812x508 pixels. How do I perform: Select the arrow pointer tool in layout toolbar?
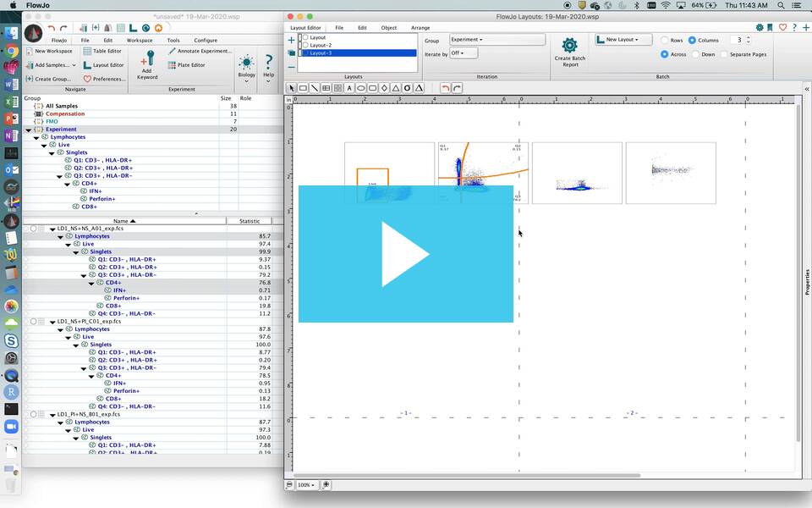(292, 88)
